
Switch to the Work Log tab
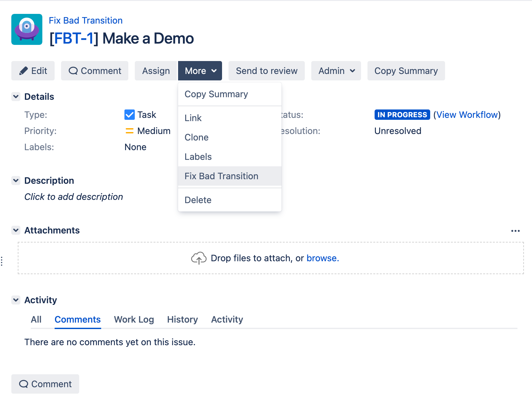coord(134,319)
